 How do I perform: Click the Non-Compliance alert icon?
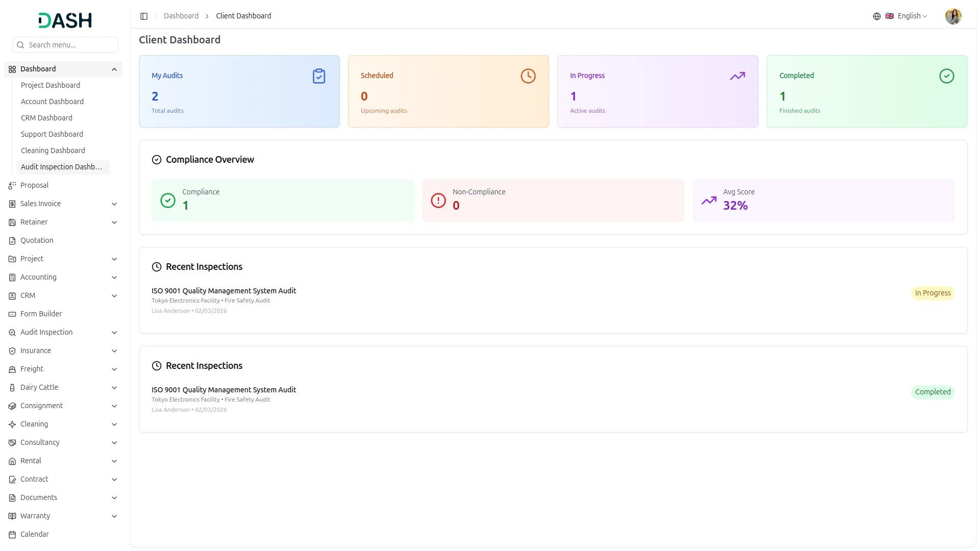438,201
